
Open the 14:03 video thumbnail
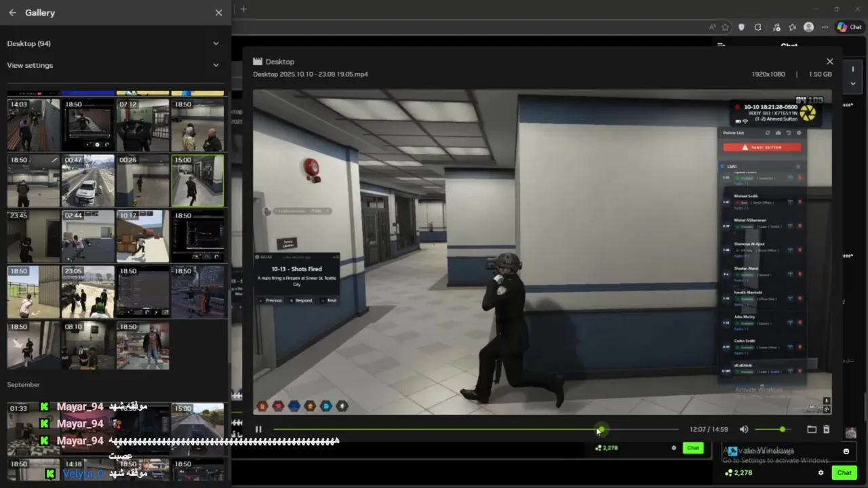click(34, 125)
